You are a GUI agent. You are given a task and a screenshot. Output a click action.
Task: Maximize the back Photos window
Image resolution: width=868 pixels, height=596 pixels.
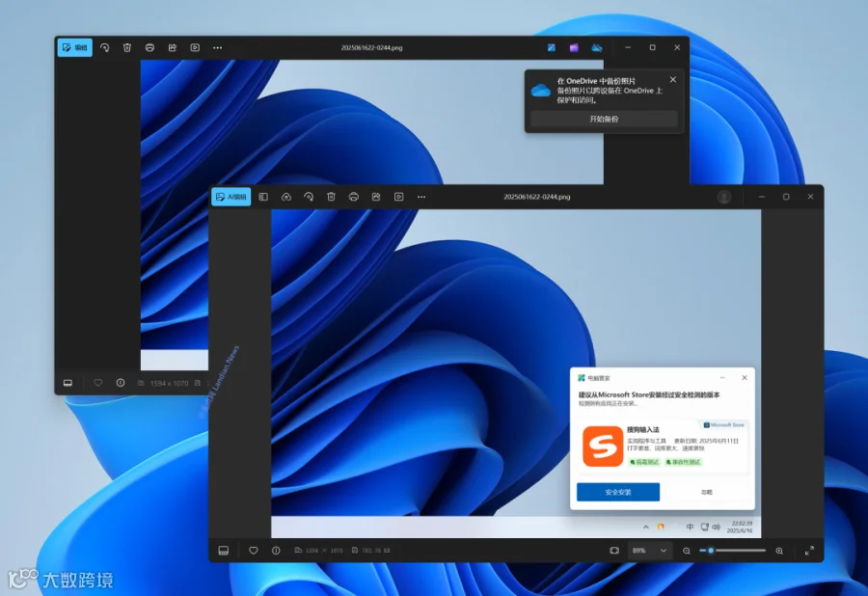pos(653,47)
